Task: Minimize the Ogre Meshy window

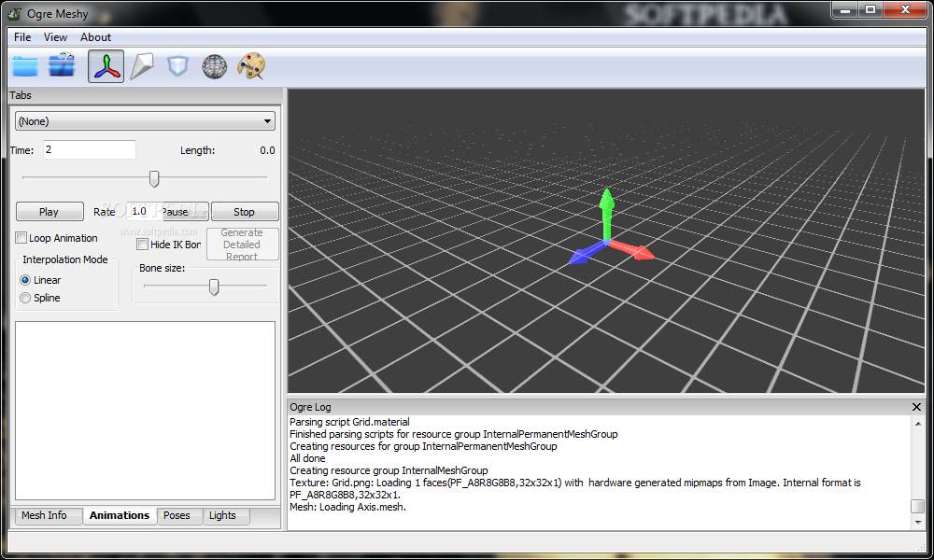Action: click(x=844, y=9)
